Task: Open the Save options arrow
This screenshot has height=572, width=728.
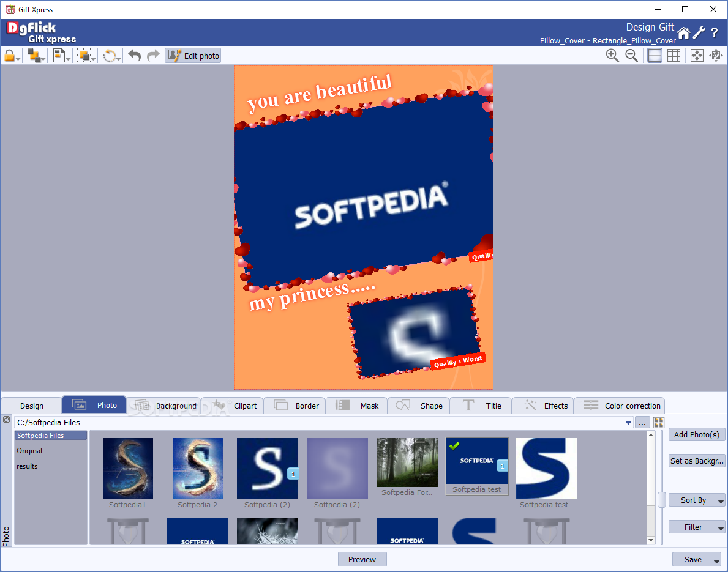Action: (x=717, y=561)
